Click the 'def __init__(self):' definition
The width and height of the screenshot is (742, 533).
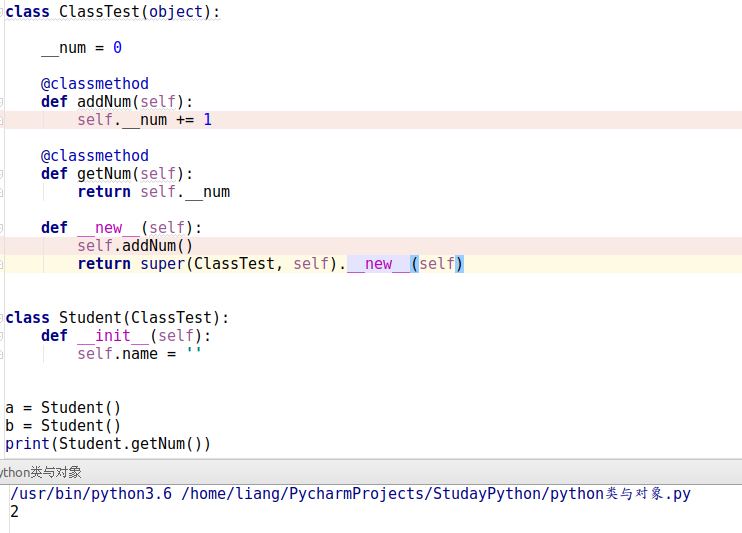126,336
